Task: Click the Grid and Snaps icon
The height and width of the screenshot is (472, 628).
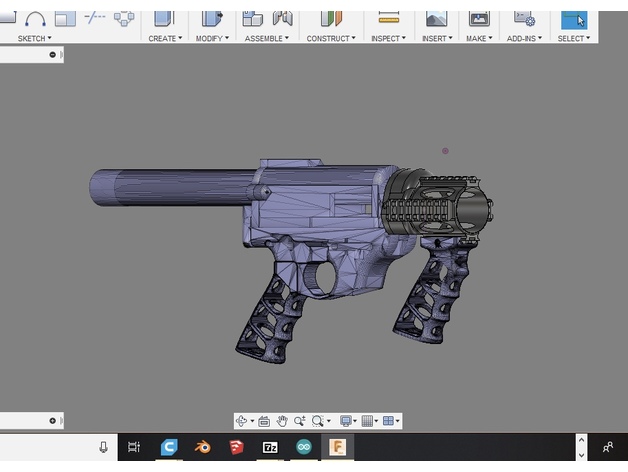Action: tap(368, 421)
